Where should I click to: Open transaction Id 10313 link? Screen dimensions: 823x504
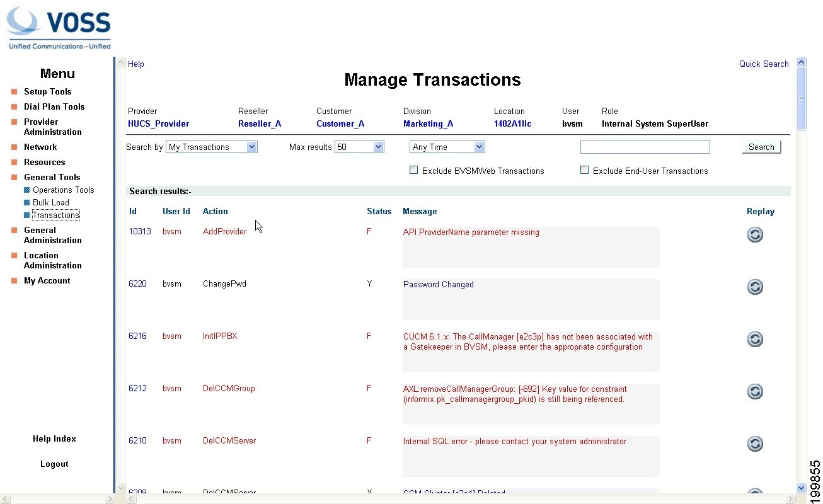[x=140, y=231]
